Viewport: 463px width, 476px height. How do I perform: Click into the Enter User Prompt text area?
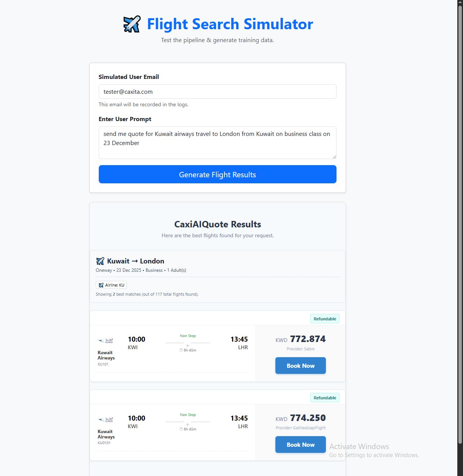[217, 143]
